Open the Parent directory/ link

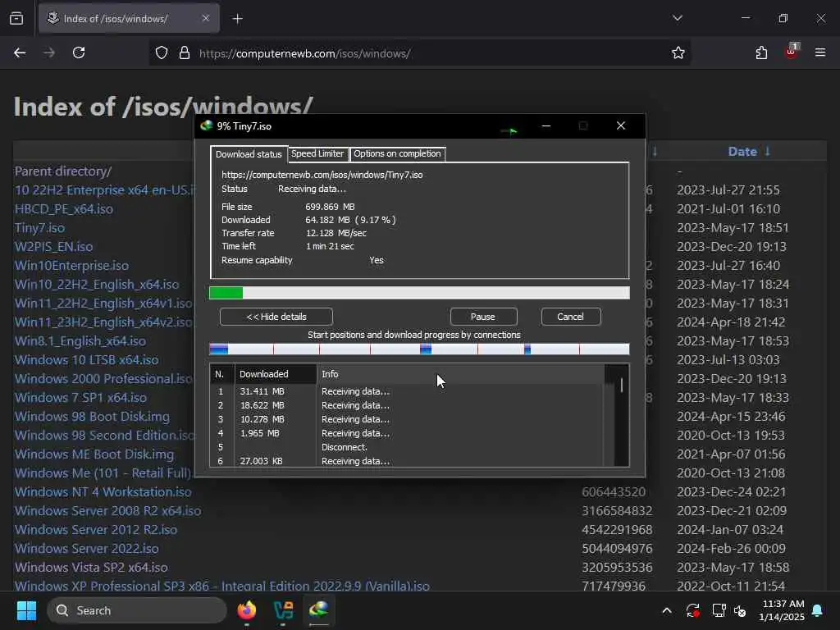pos(63,171)
